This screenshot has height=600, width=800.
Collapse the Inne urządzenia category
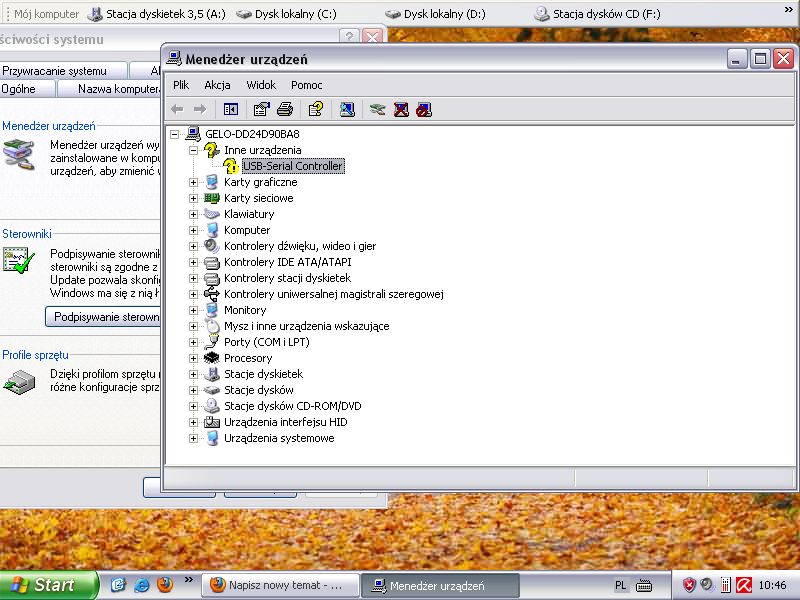193,150
